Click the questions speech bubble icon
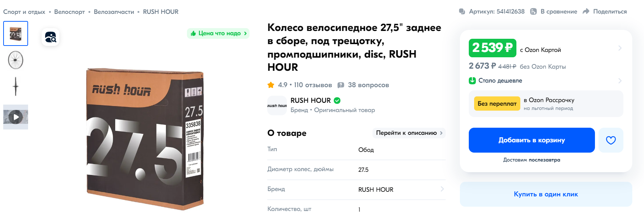This screenshot has height=217, width=644. (340, 85)
